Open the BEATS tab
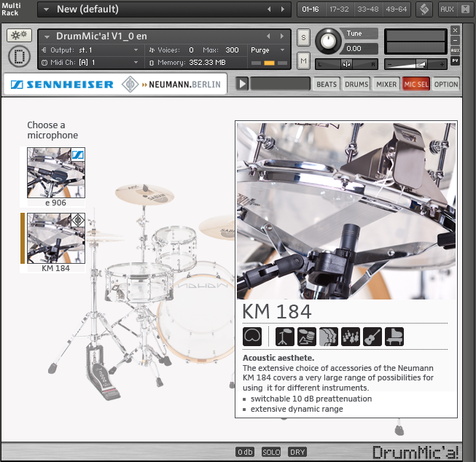This screenshot has height=462, width=476. [x=327, y=84]
